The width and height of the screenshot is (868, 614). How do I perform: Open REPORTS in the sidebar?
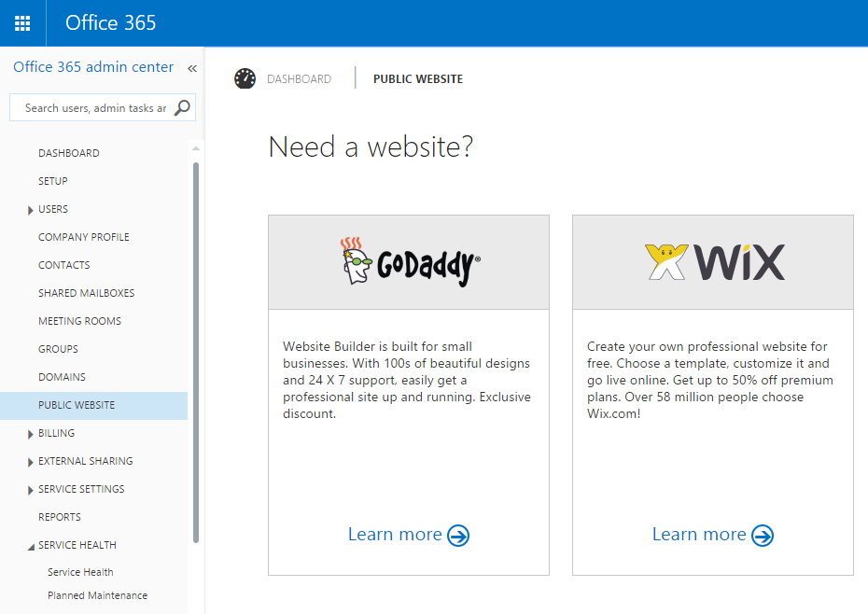[60, 517]
